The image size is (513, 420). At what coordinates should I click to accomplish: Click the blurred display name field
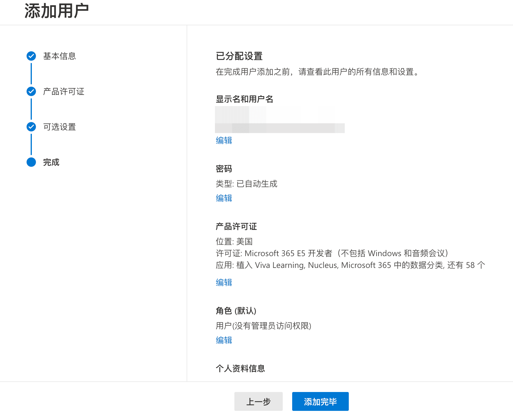pyautogui.click(x=280, y=119)
